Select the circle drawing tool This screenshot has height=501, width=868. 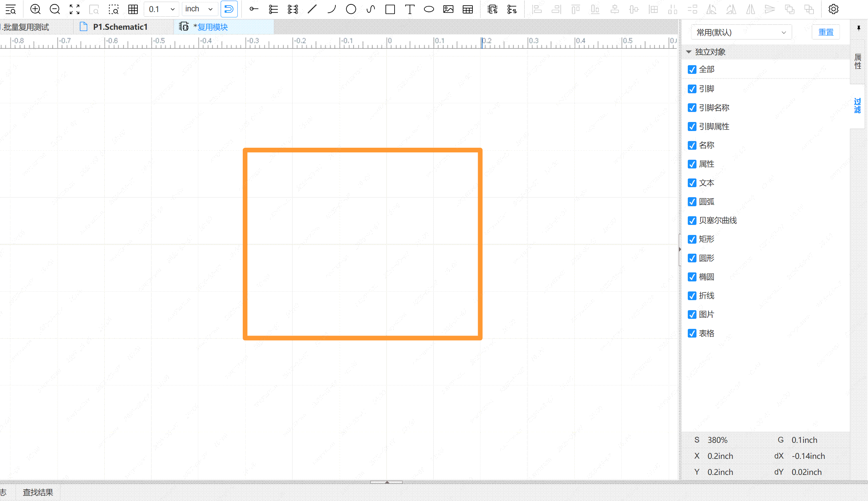[x=351, y=9]
